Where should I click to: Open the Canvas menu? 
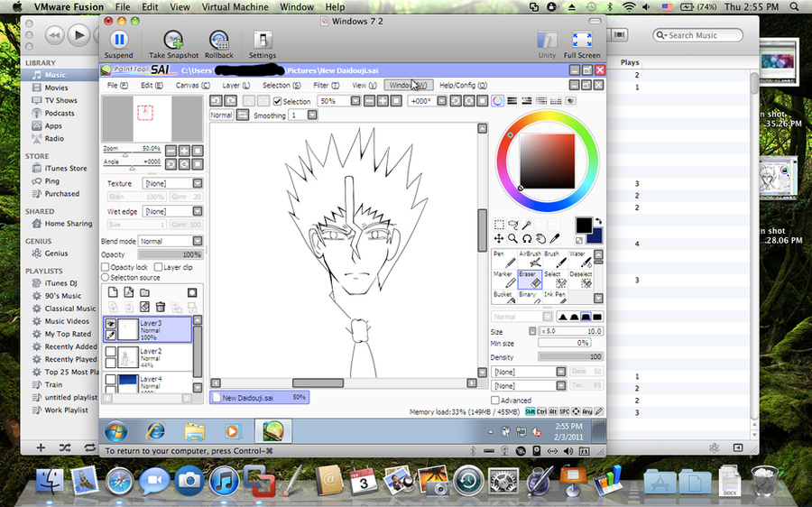[x=193, y=86]
